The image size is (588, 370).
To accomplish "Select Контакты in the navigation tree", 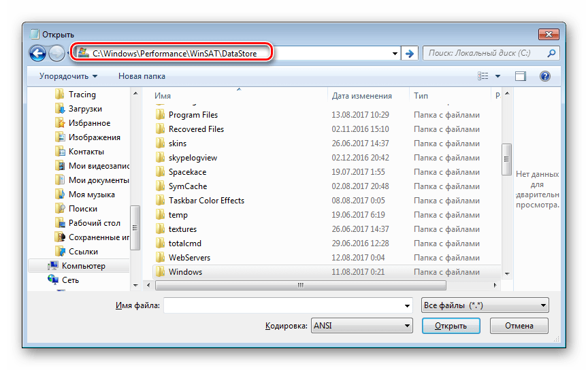I will [86, 152].
